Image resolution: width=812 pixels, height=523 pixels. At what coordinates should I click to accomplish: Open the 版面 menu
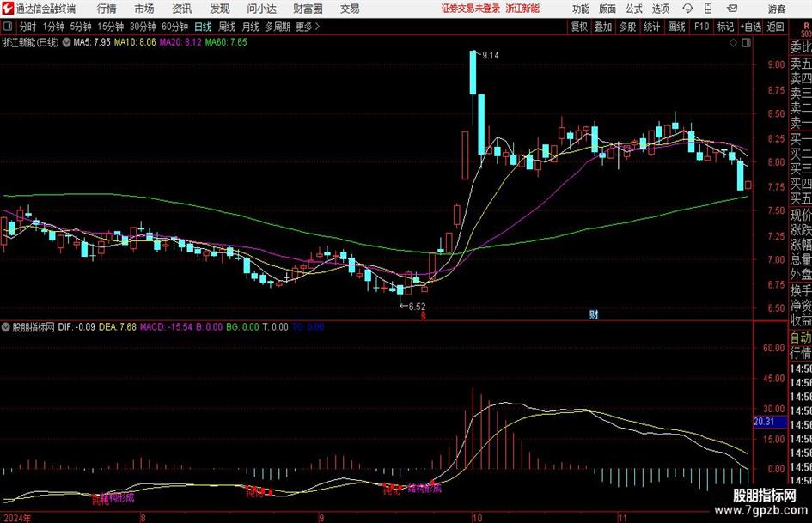[607, 9]
